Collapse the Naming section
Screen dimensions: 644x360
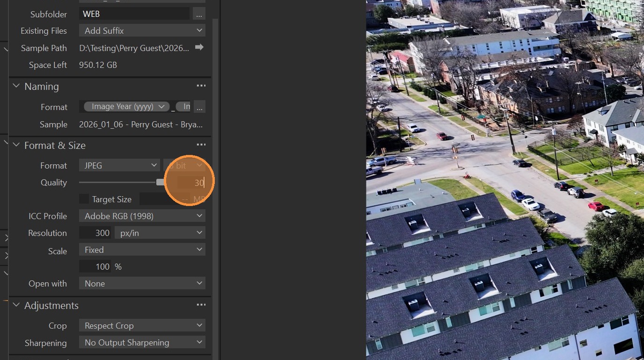coord(16,86)
